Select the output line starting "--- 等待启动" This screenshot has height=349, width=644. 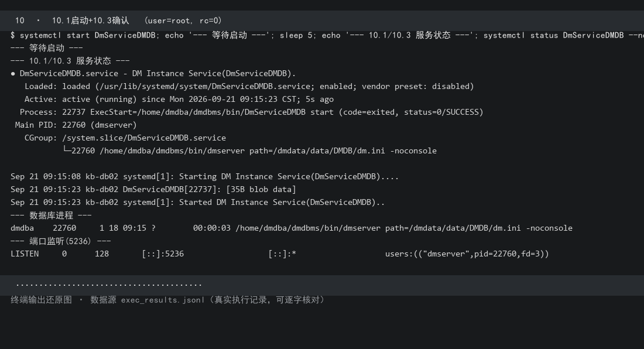pyautogui.click(x=47, y=48)
